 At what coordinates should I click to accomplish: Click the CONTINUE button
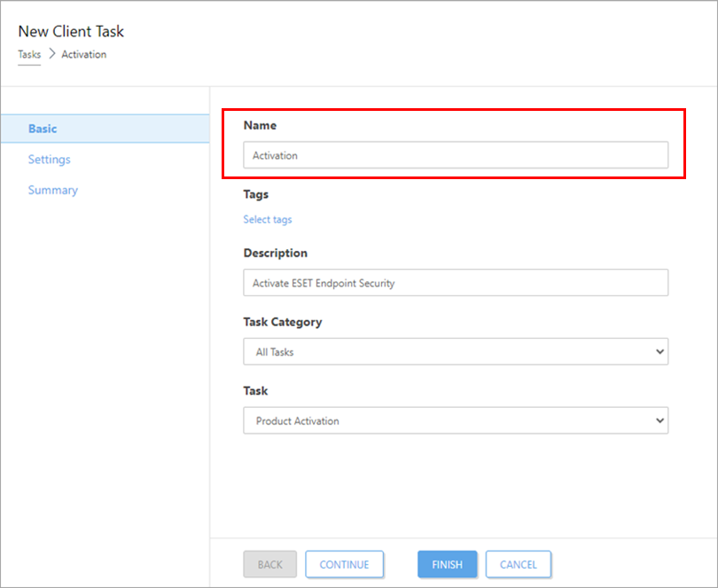[344, 564]
